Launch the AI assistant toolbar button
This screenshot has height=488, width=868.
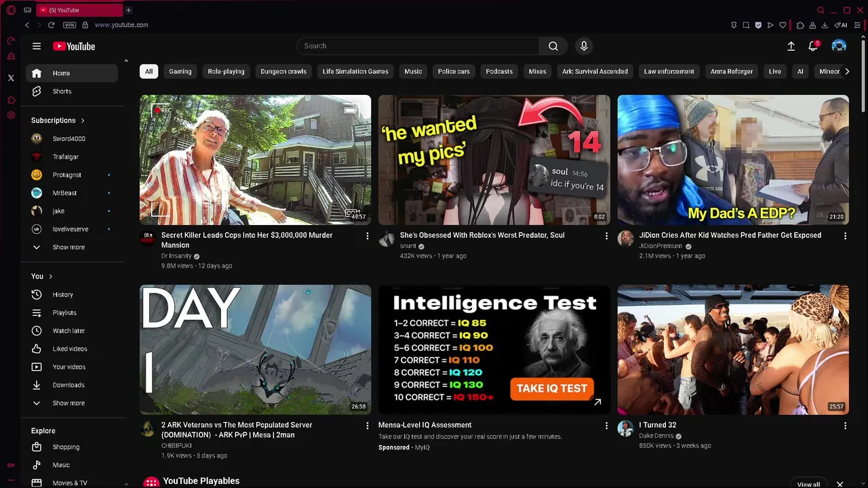point(841,25)
